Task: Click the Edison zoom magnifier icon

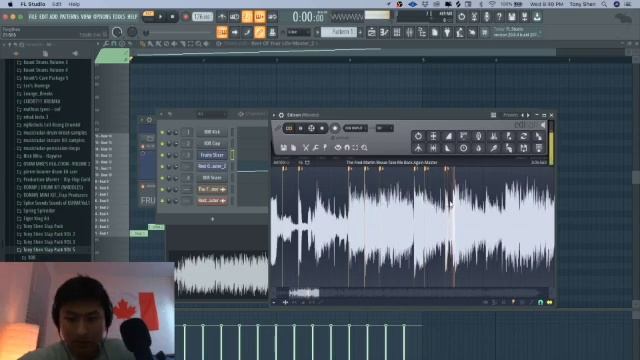Action: click(364, 148)
